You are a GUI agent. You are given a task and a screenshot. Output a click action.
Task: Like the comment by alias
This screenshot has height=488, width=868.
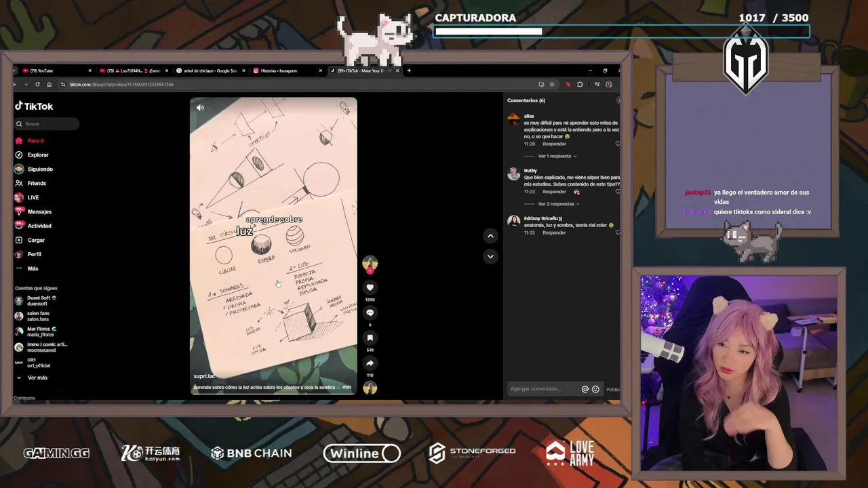(x=617, y=144)
